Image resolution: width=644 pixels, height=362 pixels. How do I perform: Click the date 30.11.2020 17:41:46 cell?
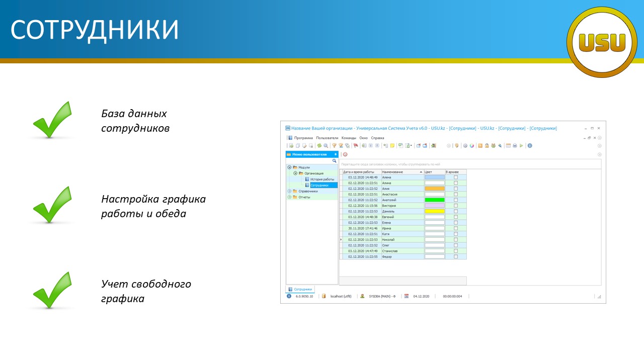(362, 228)
